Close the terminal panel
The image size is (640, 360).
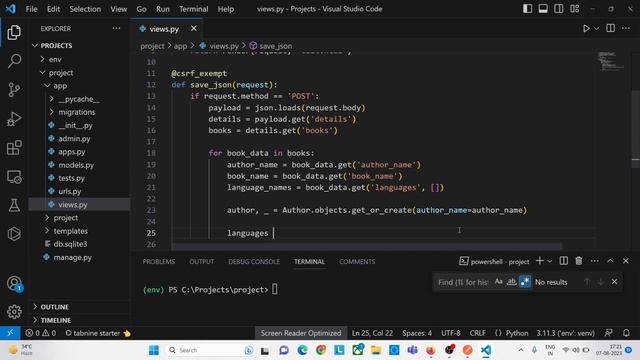coord(626,261)
